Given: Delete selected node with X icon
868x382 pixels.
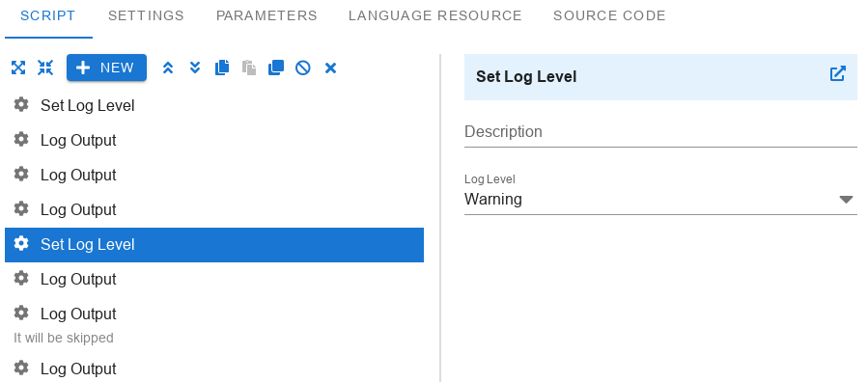Looking at the screenshot, I should 330,68.
